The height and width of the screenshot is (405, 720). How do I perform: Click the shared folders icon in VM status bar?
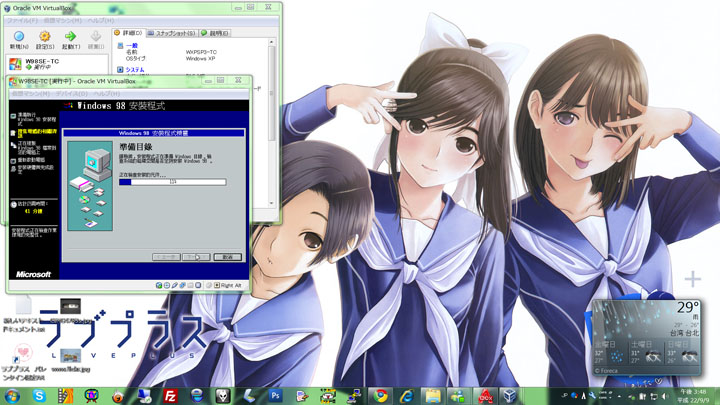click(x=190, y=285)
